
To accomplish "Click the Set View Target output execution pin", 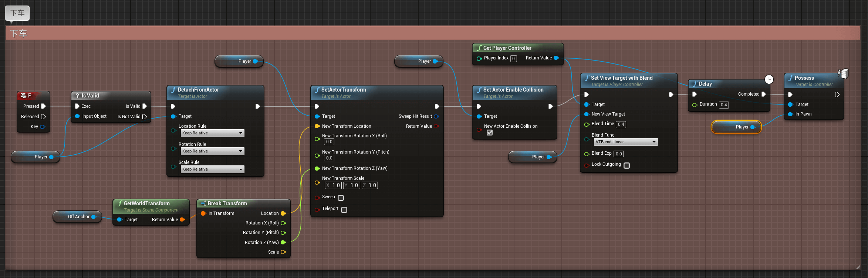I will pos(671,95).
